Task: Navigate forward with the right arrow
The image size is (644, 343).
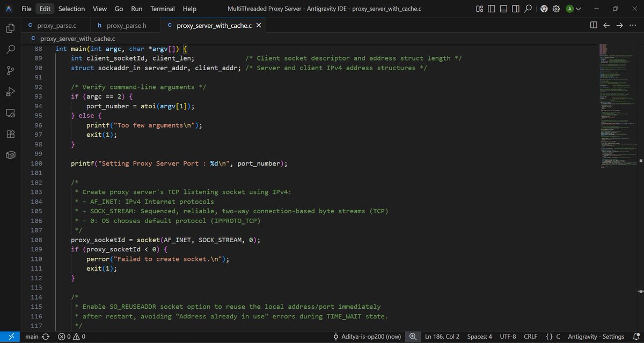Action: pyautogui.click(x=619, y=25)
